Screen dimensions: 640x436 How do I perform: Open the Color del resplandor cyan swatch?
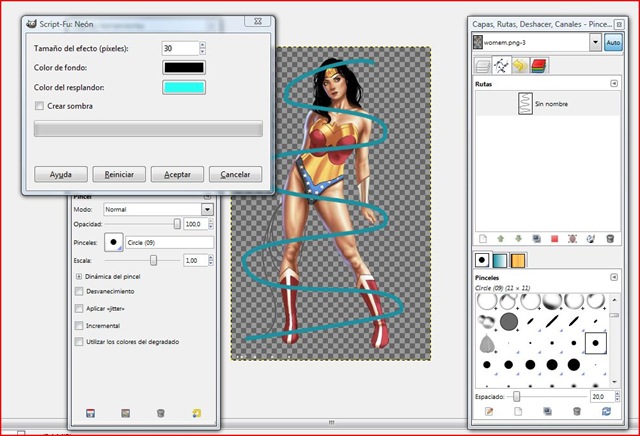tap(184, 87)
